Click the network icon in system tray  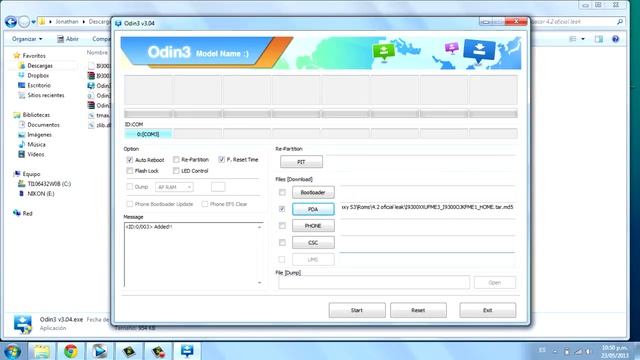pos(578,351)
